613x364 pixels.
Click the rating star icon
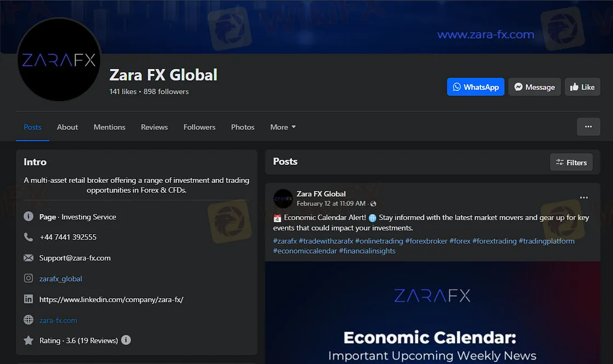28,340
